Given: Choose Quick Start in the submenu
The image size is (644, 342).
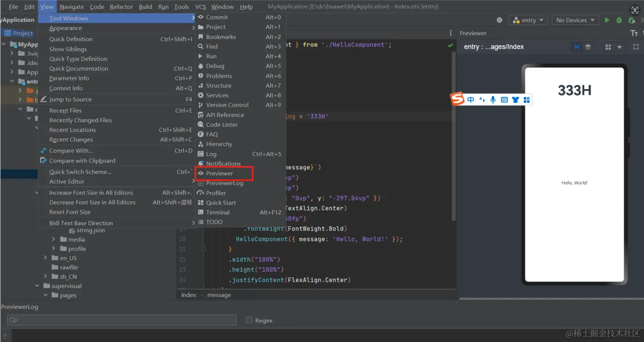Looking at the screenshot, I should tap(240, 203).
